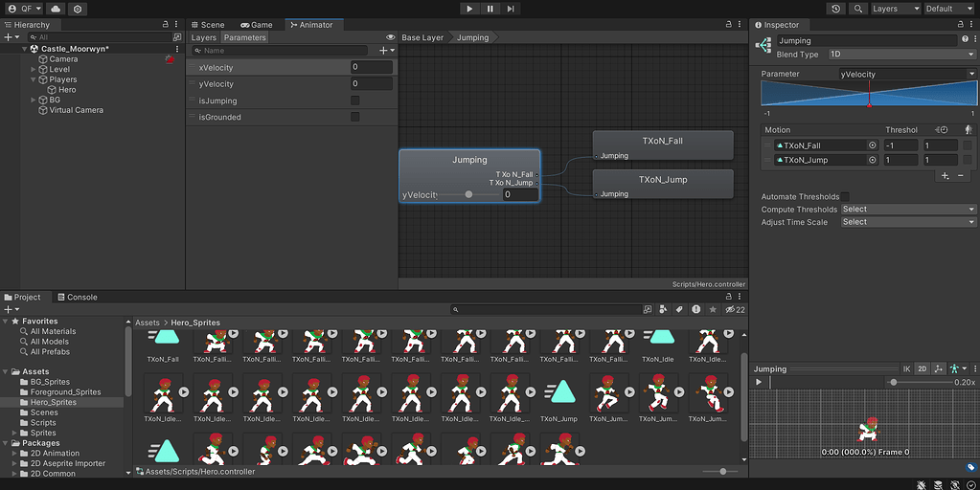Open the cloud services icon
The image size is (980, 490).
coord(56,9)
